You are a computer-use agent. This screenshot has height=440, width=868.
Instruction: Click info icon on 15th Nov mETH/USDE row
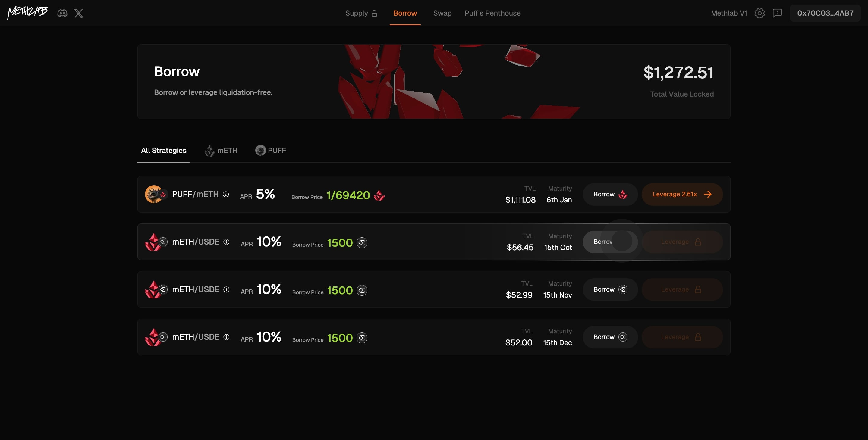coord(226,289)
